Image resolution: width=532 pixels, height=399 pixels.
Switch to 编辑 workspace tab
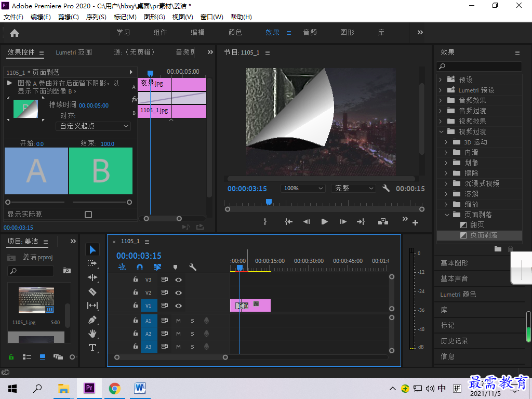197,33
